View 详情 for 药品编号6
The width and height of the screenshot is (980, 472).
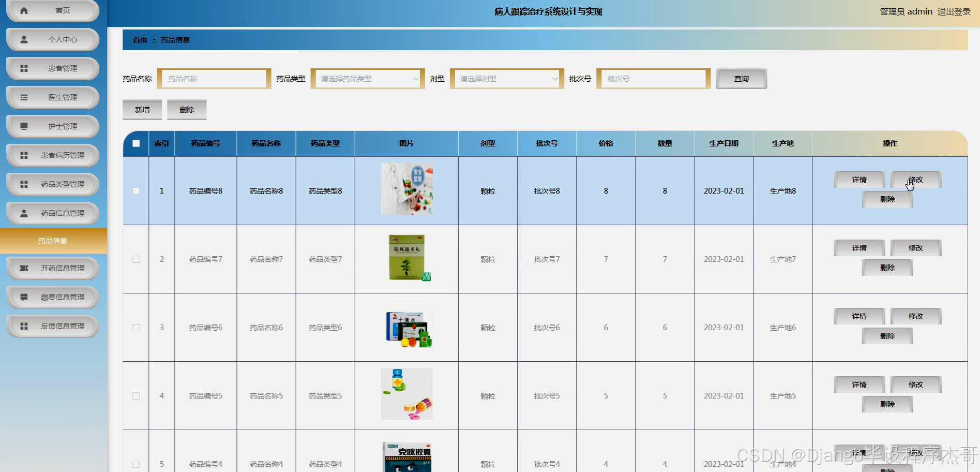tap(860, 316)
